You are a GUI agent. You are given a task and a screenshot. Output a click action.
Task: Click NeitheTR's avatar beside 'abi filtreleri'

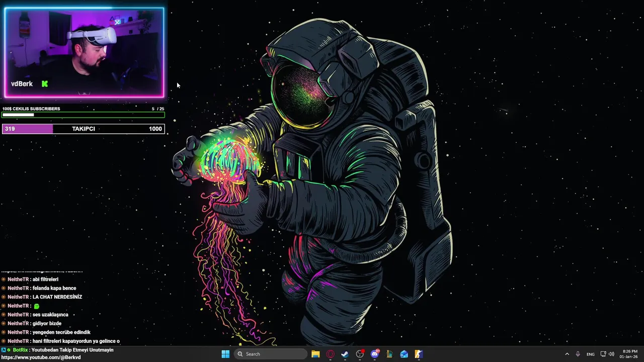click(x=4, y=280)
